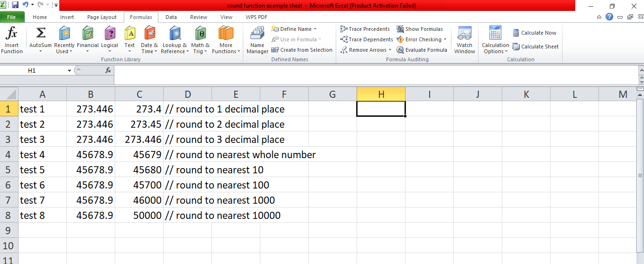Click Trace Dependents
644x264 pixels.
click(366, 39)
